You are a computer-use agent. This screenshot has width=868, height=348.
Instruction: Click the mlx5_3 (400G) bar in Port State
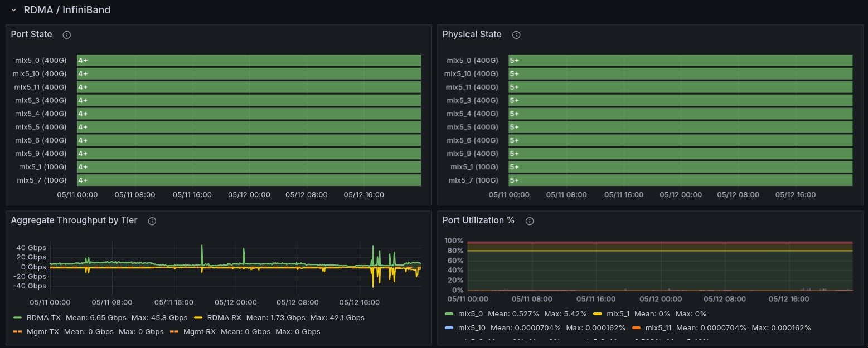(x=249, y=100)
